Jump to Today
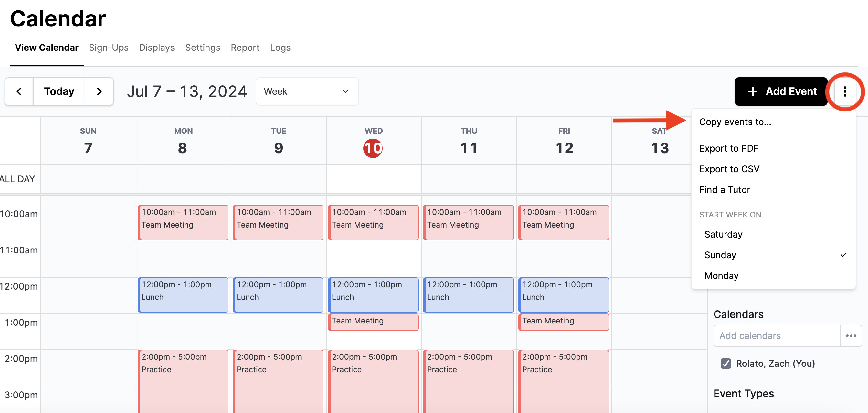868x413 pixels. 59,92
